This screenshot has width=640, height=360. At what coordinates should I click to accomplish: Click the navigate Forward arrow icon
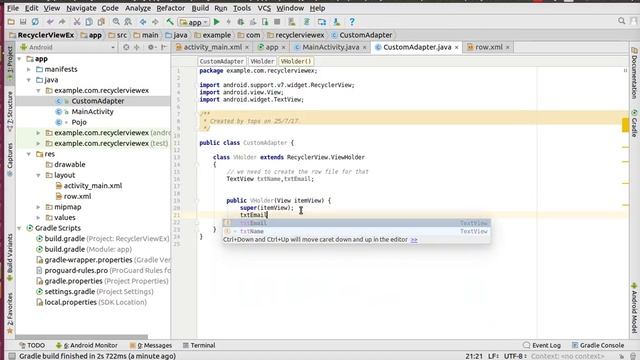(155, 22)
